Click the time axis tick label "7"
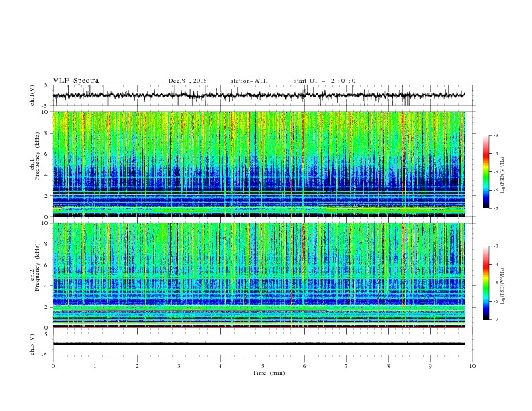The width and height of the screenshot is (532, 411). click(x=347, y=366)
